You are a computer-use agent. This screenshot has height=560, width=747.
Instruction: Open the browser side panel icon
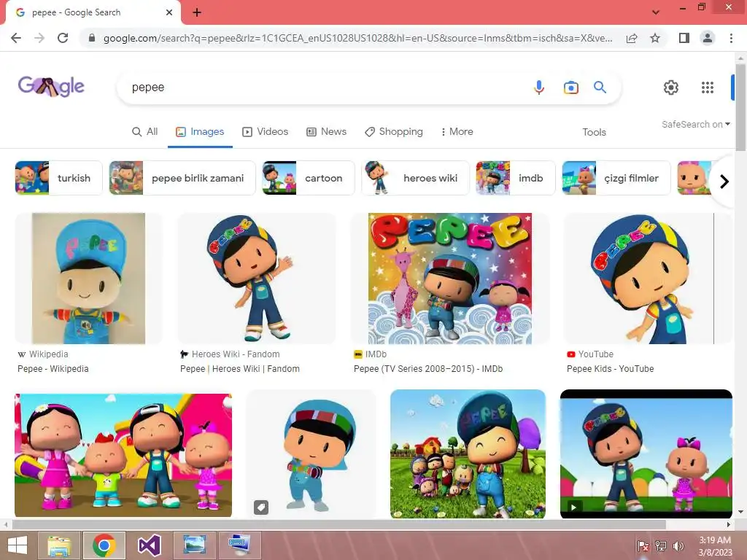[x=684, y=38]
